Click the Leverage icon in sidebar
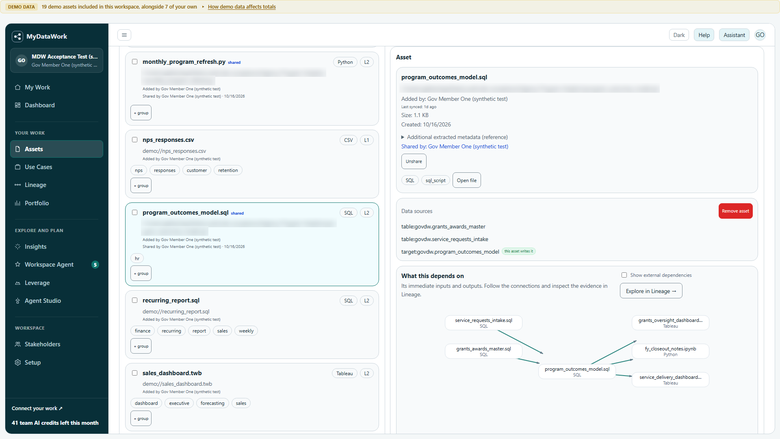Image resolution: width=780 pixels, height=439 pixels. pos(18,283)
